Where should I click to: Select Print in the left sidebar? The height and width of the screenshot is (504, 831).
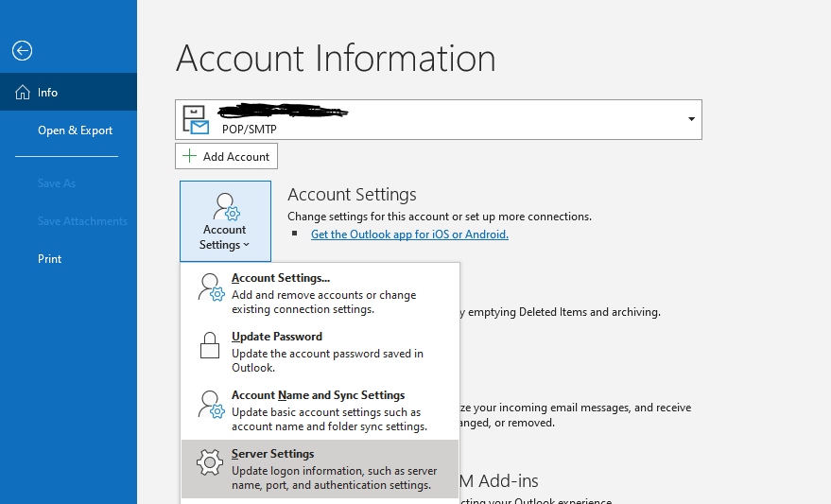pos(49,259)
